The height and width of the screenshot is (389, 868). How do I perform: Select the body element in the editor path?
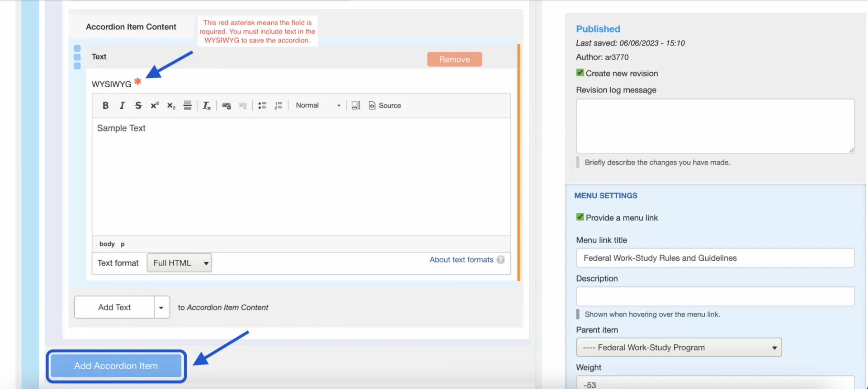coord(107,244)
